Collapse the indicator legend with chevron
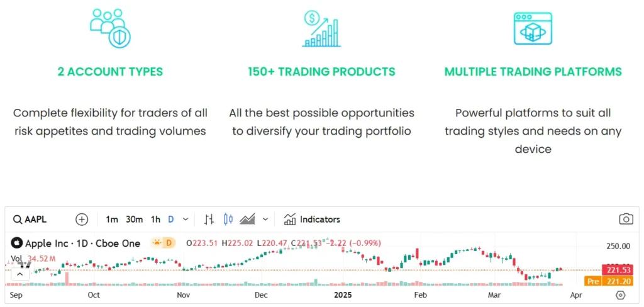Image resolution: width=644 pixels, height=307 pixels. (x=19, y=274)
